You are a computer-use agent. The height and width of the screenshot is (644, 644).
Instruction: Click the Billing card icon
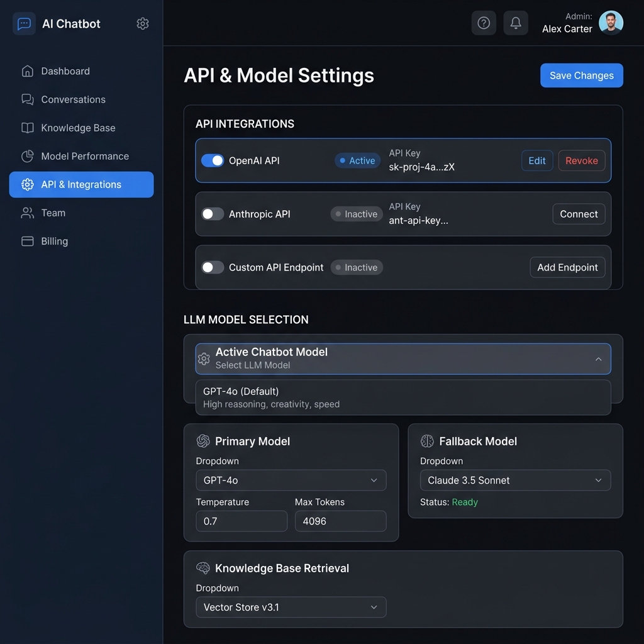coord(28,241)
